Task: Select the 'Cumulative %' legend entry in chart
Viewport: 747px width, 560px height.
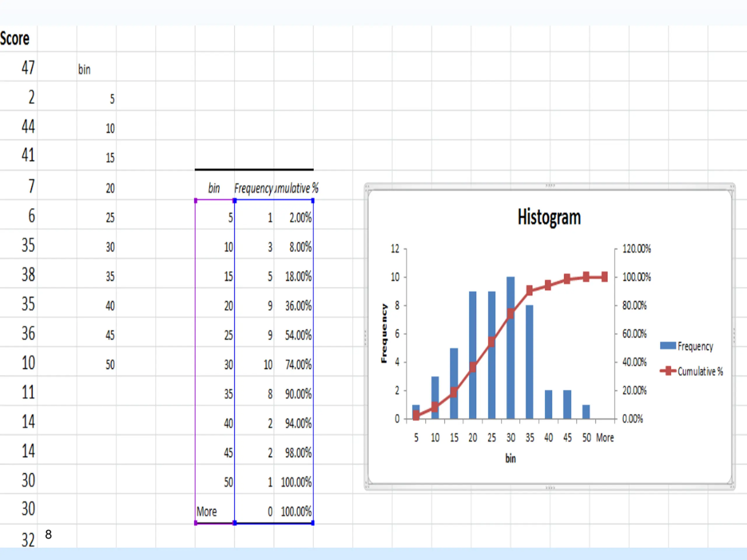Action: coord(691,371)
